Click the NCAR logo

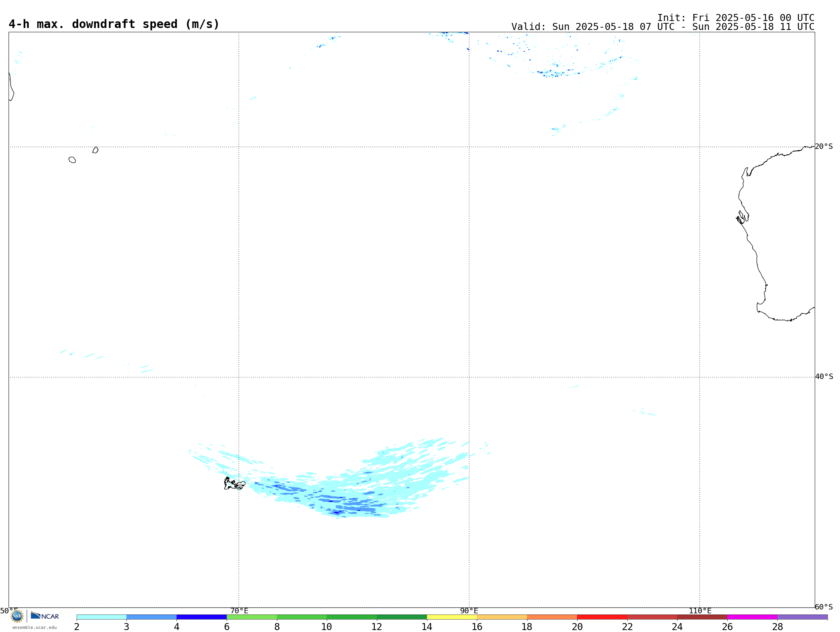coord(45,616)
